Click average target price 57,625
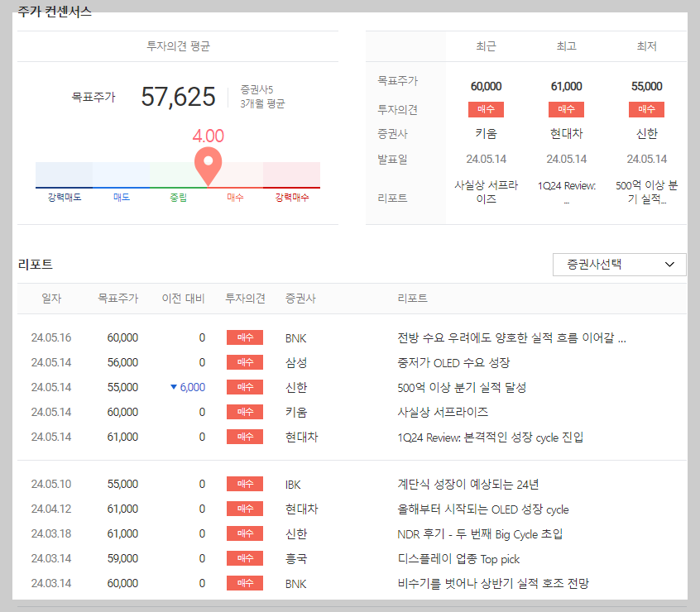 click(178, 97)
